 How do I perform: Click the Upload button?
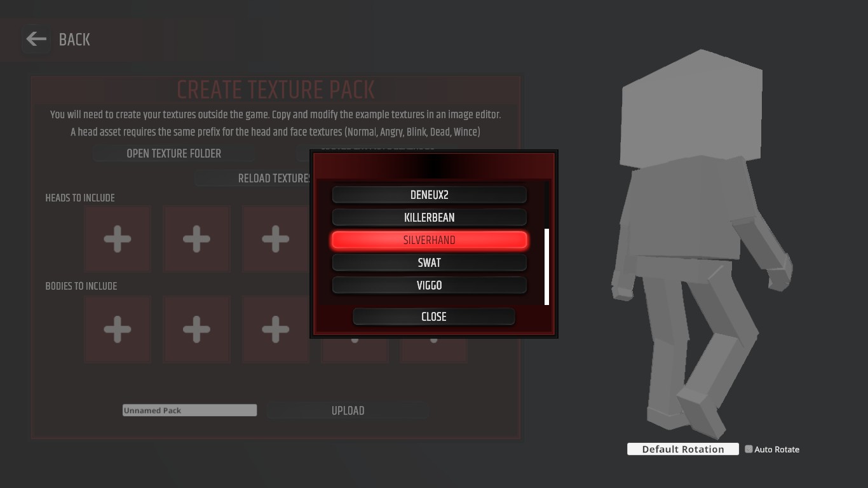point(348,410)
